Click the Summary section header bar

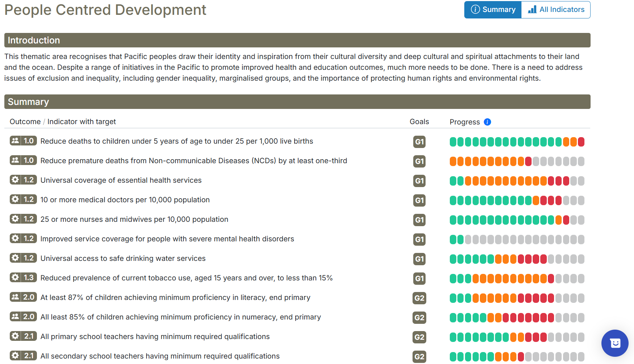point(297,102)
